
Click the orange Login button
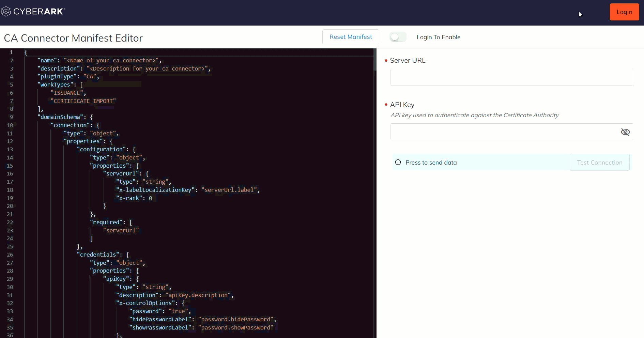click(624, 12)
